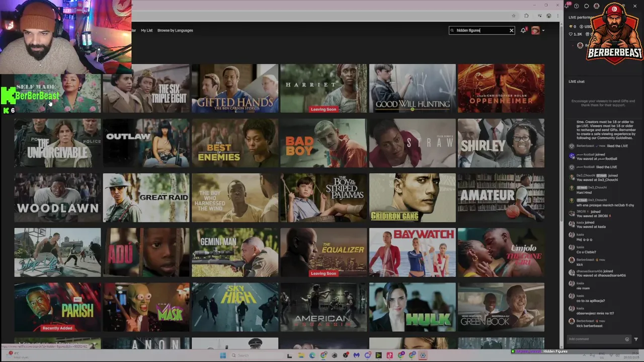Open the Outlaw title

coord(146,143)
